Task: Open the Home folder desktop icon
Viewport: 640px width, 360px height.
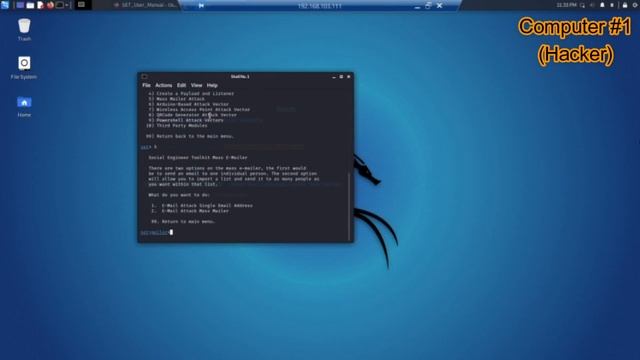Action: click(x=24, y=107)
